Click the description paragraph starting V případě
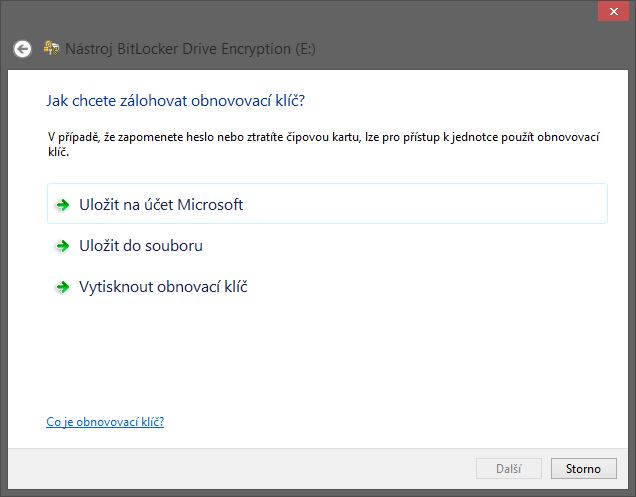Image resolution: width=636 pixels, height=497 pixels. [323, 144]
